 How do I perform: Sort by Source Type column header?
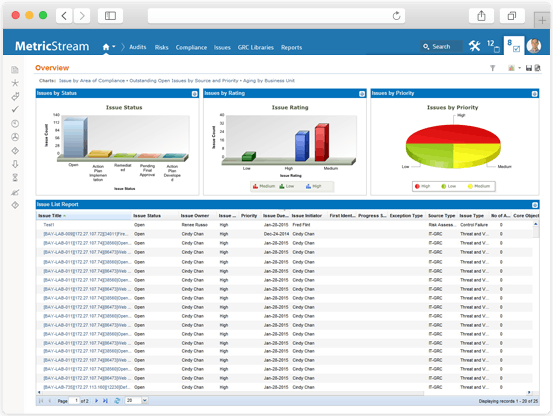click(x=442, y=216)
